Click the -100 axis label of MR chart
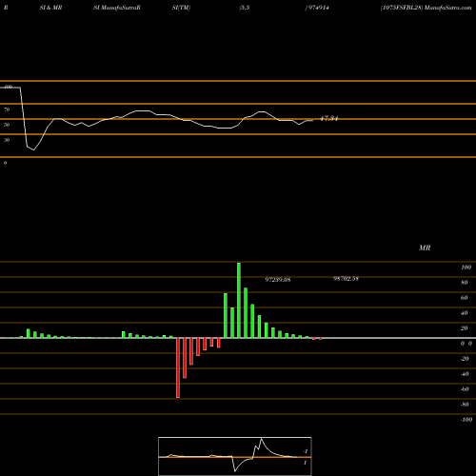Viewport: 476px width, 476px height. pyautogui.click(x=466, y=420)
